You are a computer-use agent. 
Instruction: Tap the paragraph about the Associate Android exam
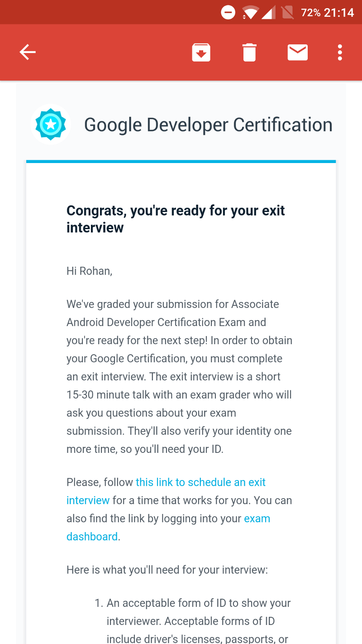[x=179, y=376]
